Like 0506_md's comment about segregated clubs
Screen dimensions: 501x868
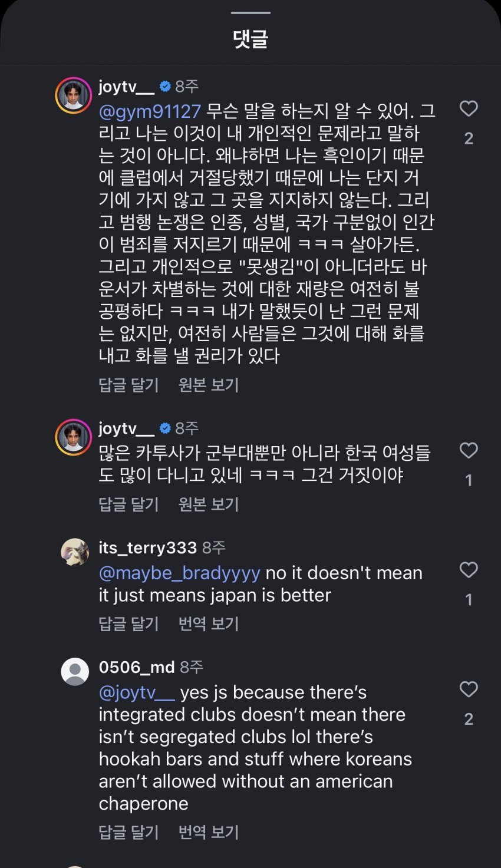[468, 689]
